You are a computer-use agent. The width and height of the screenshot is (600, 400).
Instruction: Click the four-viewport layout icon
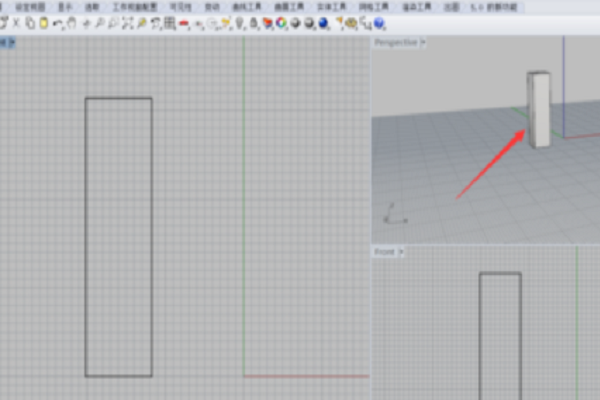(x=170, y=23)
